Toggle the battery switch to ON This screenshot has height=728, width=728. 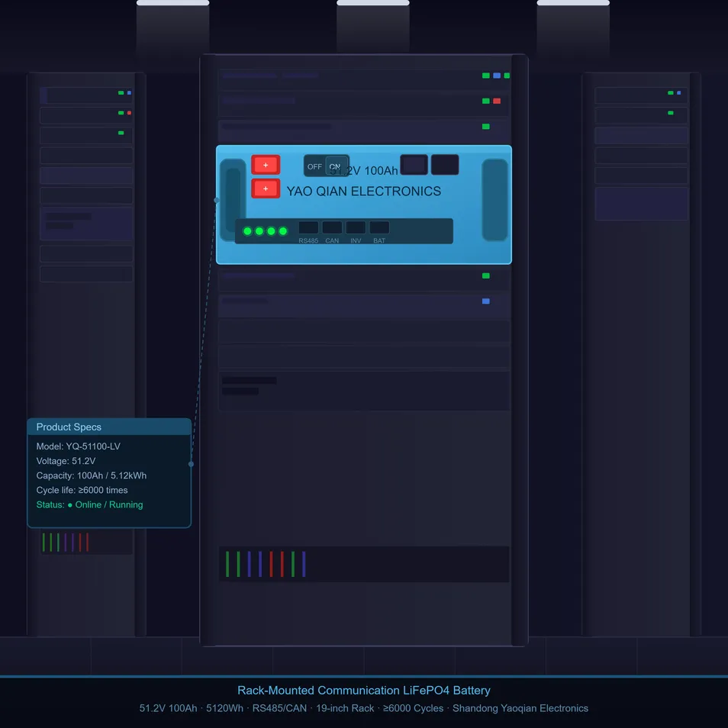[336, 166]
